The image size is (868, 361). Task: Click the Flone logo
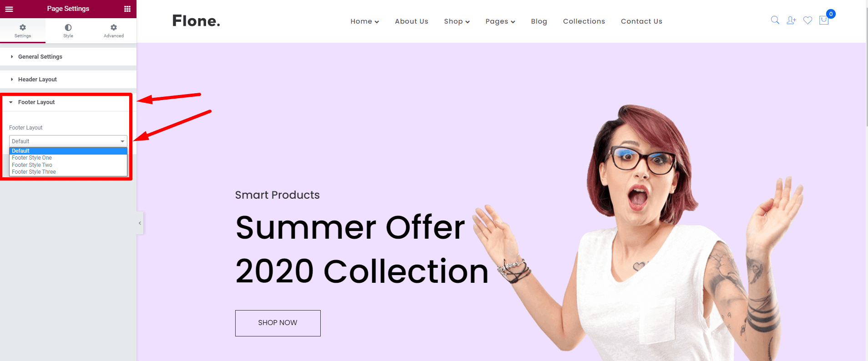click(196, 21)
